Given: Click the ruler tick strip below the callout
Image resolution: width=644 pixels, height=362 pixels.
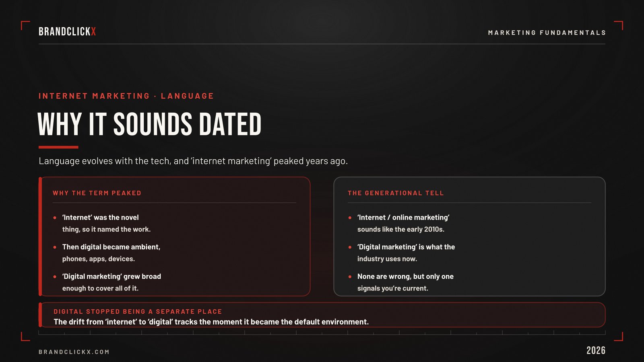Looking at the screenshot, I should click(x=322, y=333).
